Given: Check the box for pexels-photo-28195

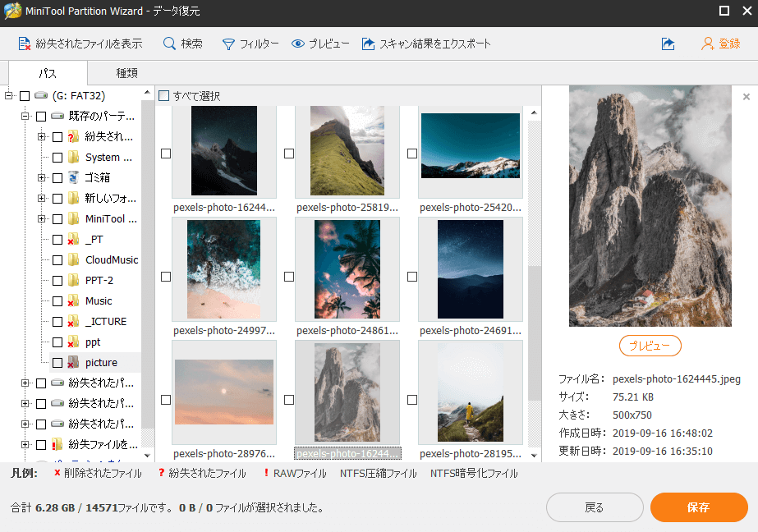Looking at the screenshot, I should click(x=412, y=400).
